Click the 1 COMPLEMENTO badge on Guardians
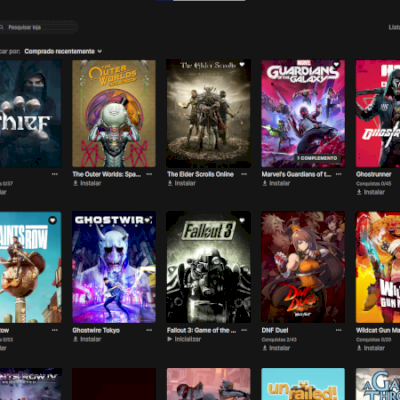400x400 pixels. click(317, 158)
